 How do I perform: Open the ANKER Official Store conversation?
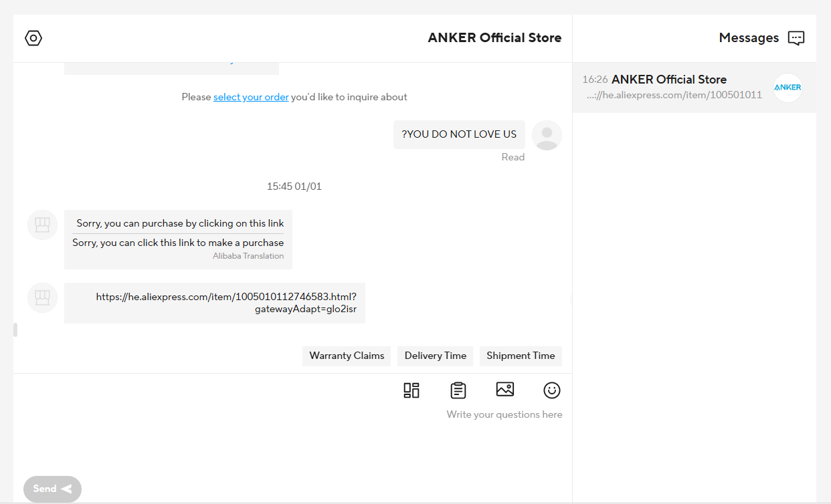[x=669, y=87]
